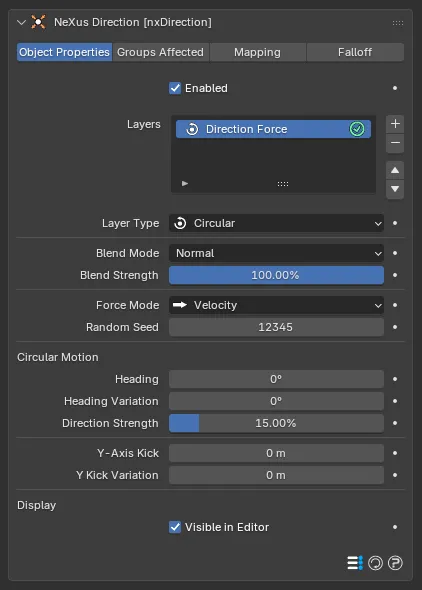Open the presets list icon at the panel bottom
The width and height of the screenshot is (422, 590).
coord(355,563)
